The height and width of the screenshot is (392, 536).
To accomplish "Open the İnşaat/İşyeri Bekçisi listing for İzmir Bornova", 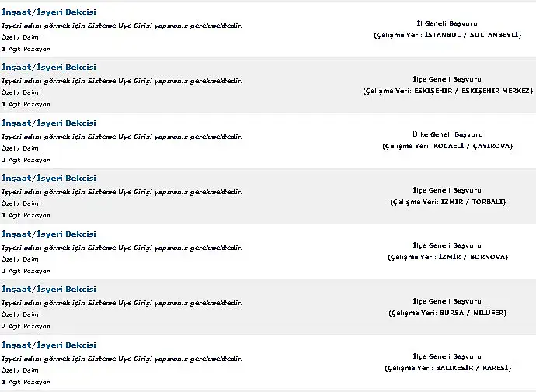I will 49,234.
